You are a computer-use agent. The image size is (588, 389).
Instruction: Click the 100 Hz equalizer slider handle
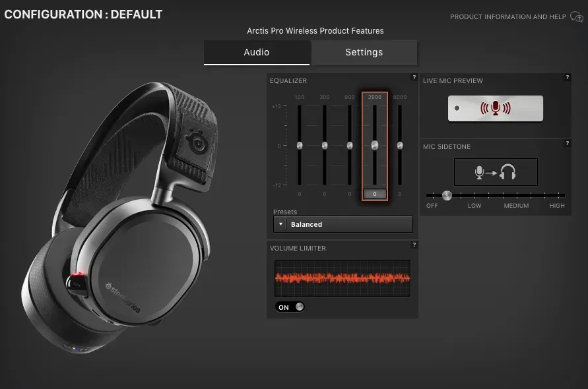(300, 146)
